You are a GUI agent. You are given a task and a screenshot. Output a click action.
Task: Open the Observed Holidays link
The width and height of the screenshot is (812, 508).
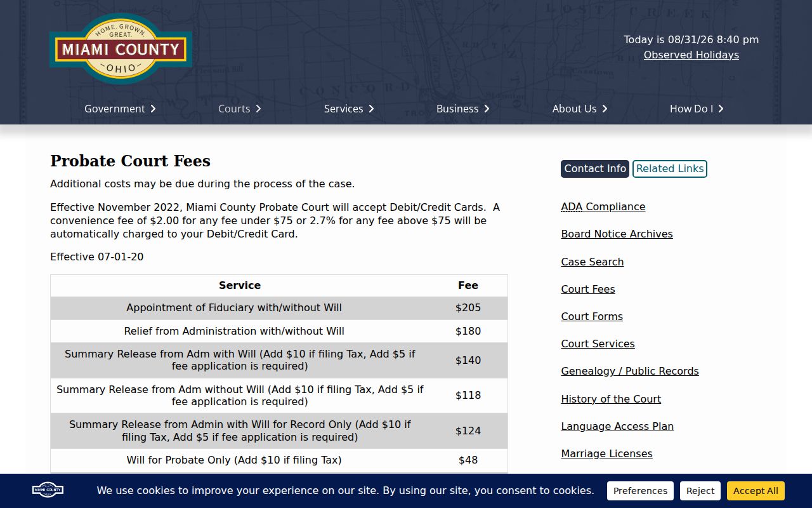pyautogui.click(x=691, y=55)
